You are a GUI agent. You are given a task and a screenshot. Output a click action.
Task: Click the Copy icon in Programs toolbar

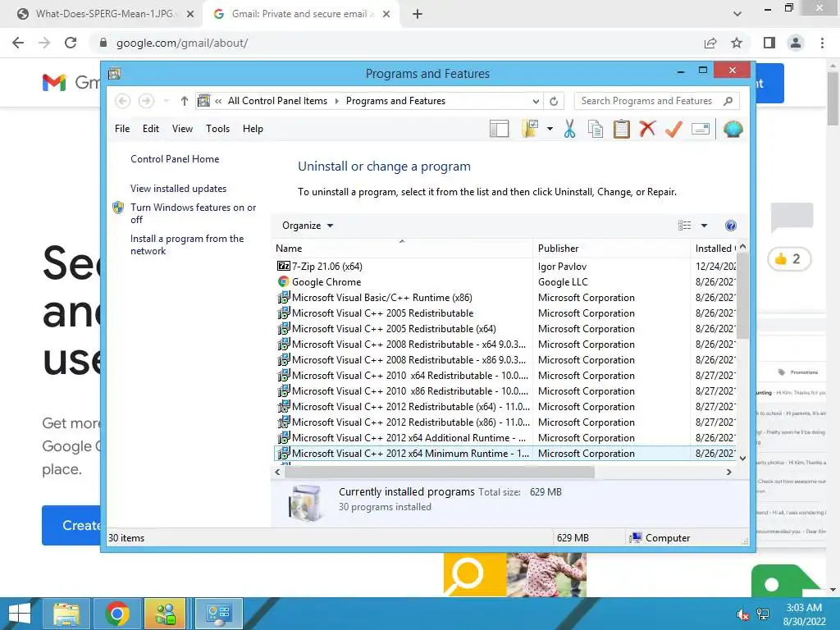[596, 129]
